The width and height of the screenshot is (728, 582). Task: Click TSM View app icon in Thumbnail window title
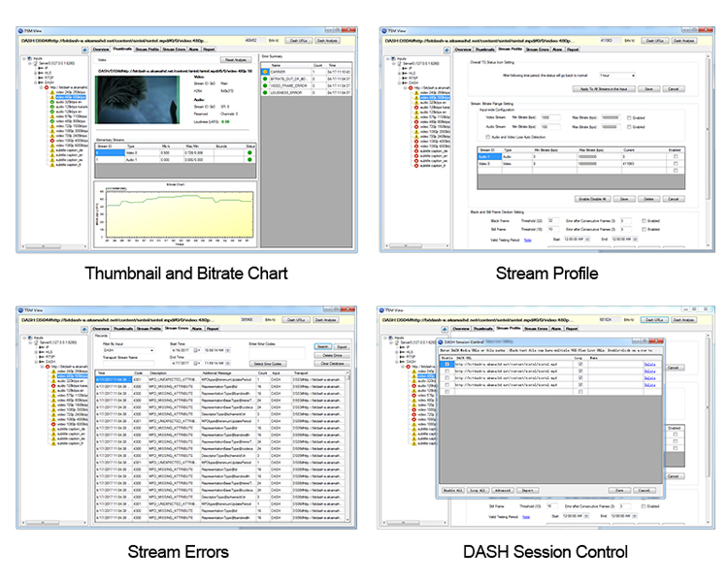coord(21,31)
